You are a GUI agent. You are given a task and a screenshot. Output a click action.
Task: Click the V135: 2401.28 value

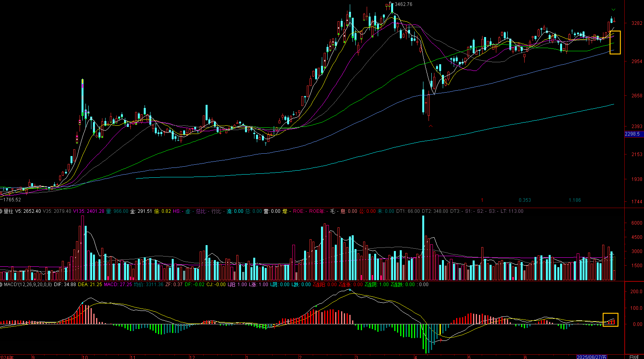pyautogui.click(x=89, y=211)
